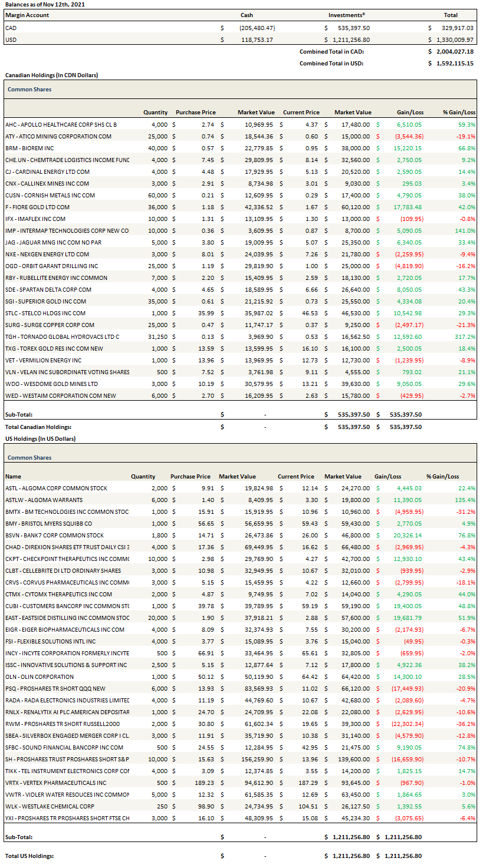Click the "US Holdings (In US Dollars)" heading

[40, 438]
